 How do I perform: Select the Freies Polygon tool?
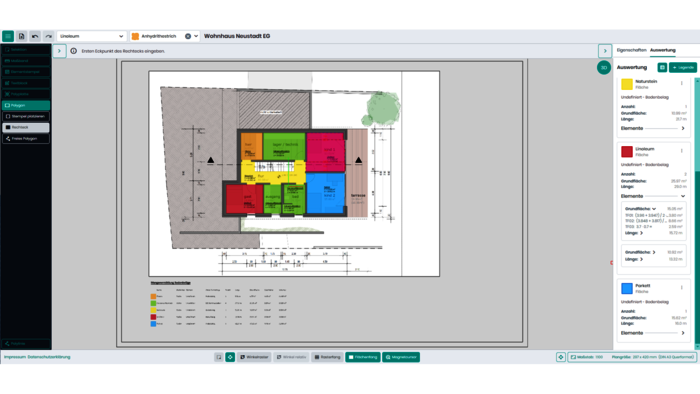tap(26, 139)
